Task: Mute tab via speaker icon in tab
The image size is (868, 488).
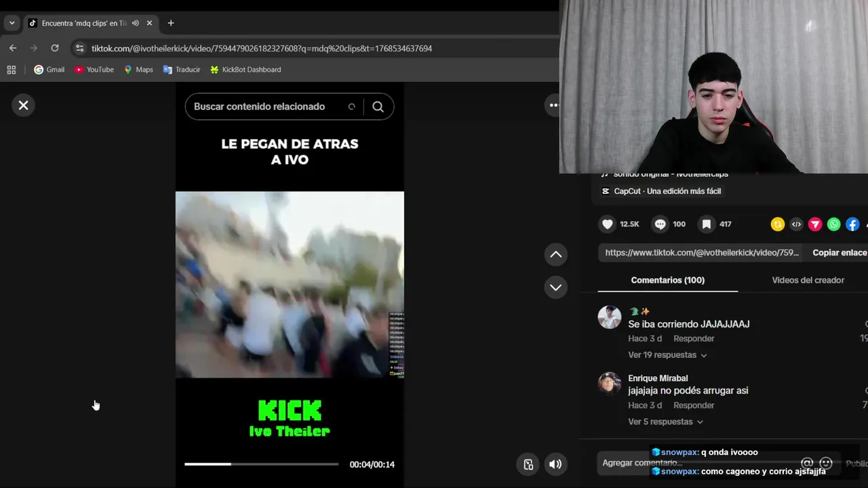Action: [x=136, y=23]
